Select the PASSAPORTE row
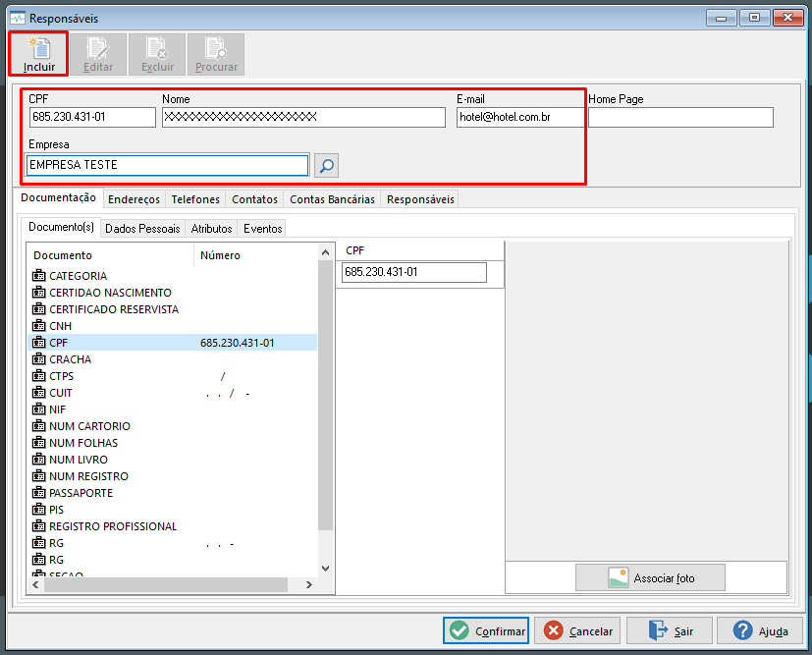Screen dimensions: 812x655 point(172,492)
